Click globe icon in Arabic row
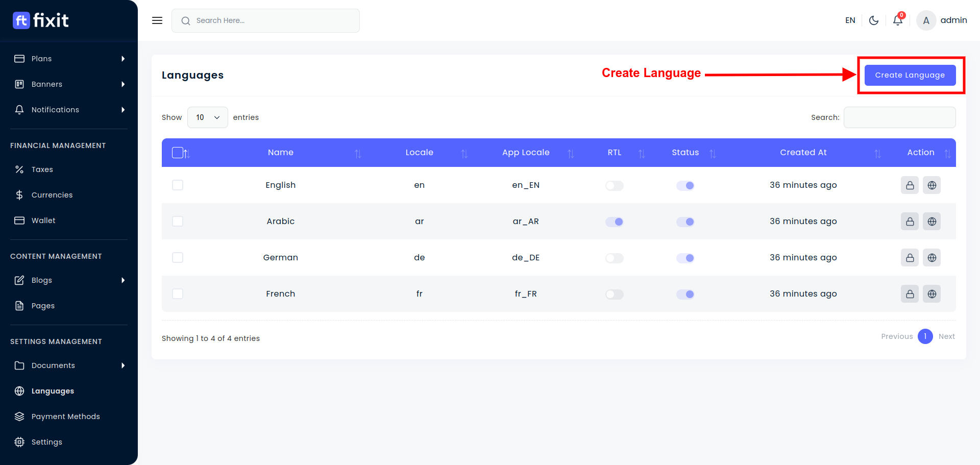The image size is (980, 465). 932,222
